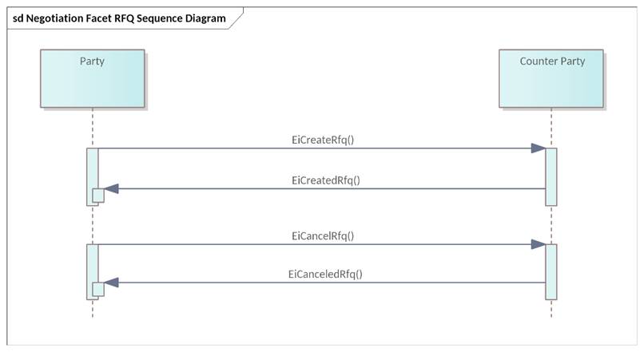This screenshot has height=352, width=644.
Task: Click the small nested box receiving EiCreatedRfq
Action: coord(98,196)
